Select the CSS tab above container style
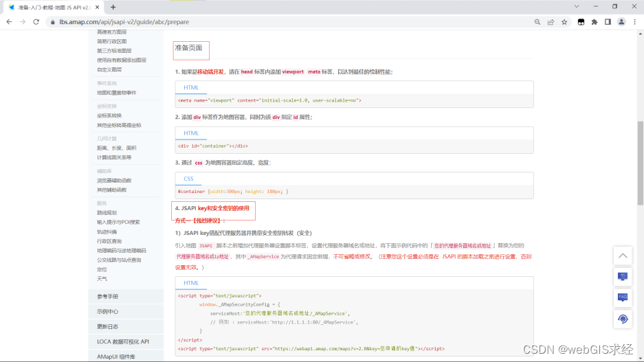This screenshot has height=362, width=644. 188,179
